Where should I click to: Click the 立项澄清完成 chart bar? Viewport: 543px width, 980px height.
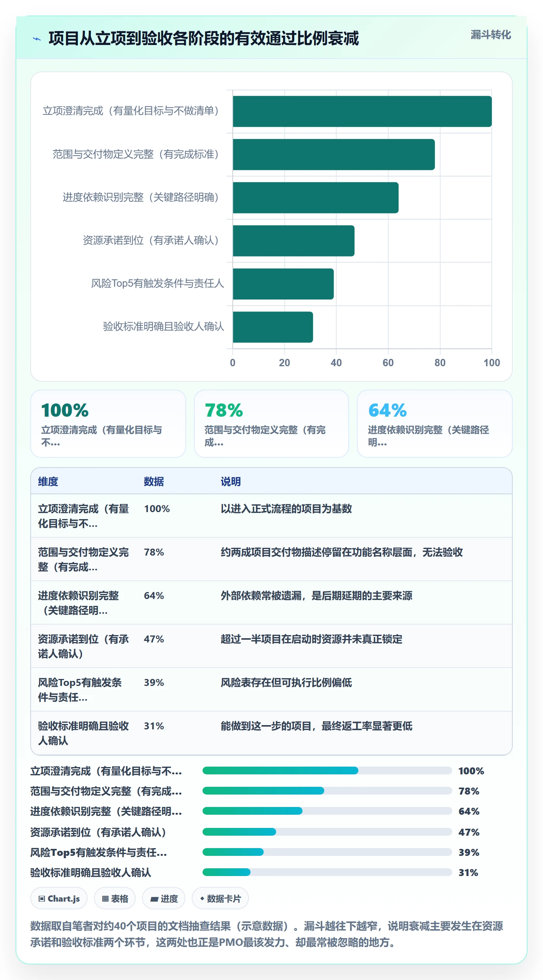pos(362,111)
